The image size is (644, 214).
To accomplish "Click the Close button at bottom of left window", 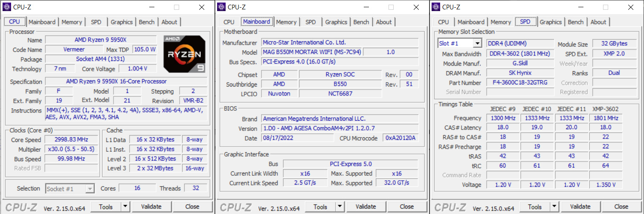I will click(x=192, y=207).
